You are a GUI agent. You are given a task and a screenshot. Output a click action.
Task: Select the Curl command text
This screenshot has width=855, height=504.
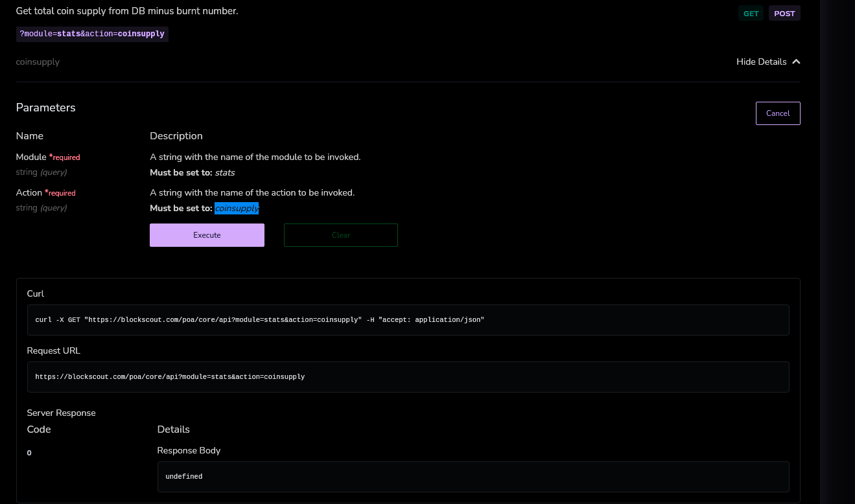click(261, 319)
